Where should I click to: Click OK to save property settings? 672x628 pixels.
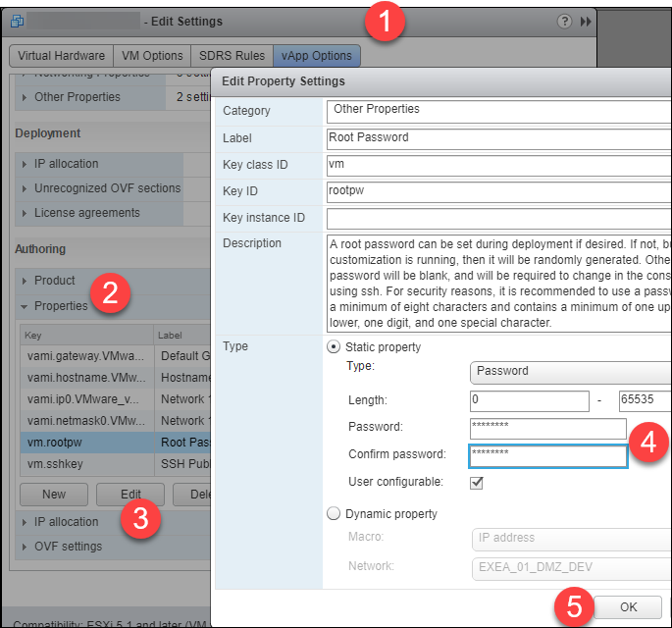(x=628, y=607)
